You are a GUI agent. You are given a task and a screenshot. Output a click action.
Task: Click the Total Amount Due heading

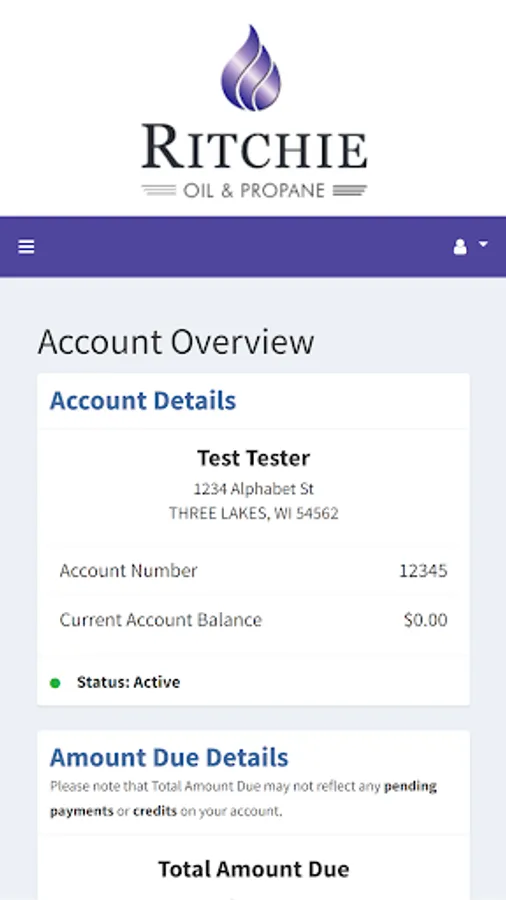(254, 869)
